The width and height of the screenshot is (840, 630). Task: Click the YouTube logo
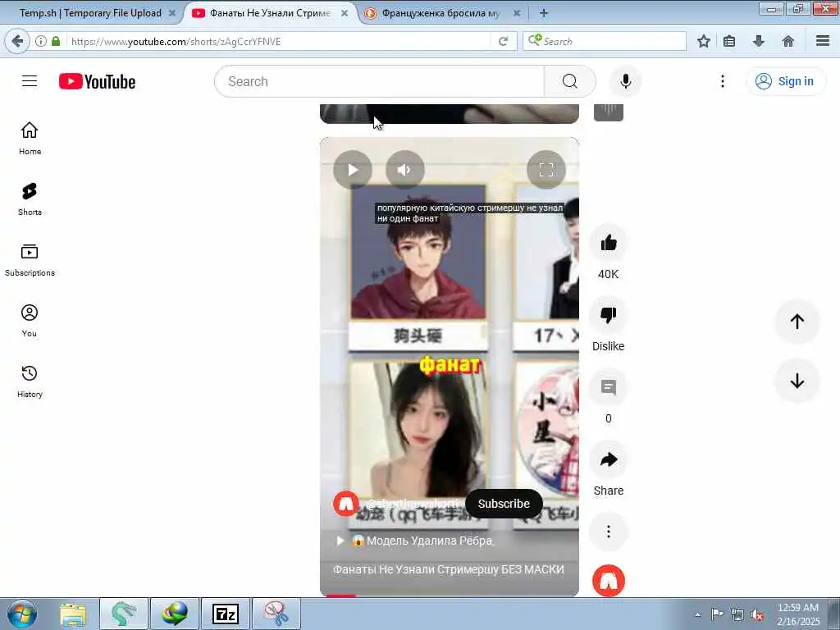click(97, 81)
